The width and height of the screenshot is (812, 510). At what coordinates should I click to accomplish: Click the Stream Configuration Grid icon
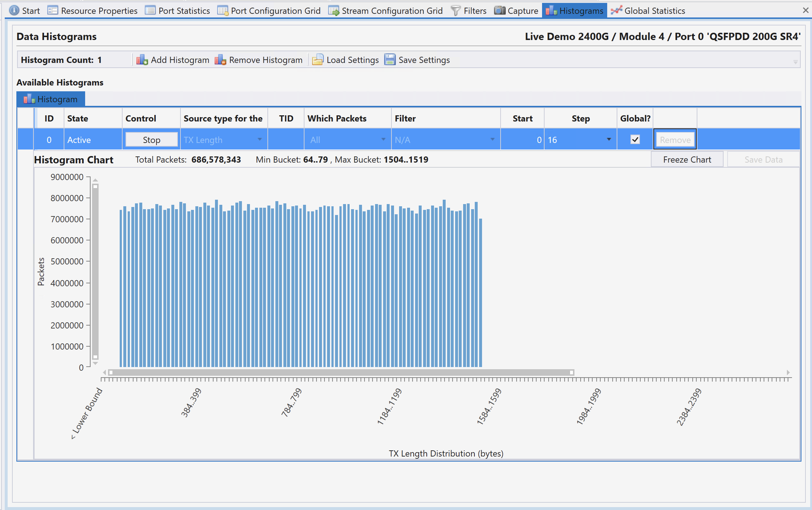click(x=334, y=11)
